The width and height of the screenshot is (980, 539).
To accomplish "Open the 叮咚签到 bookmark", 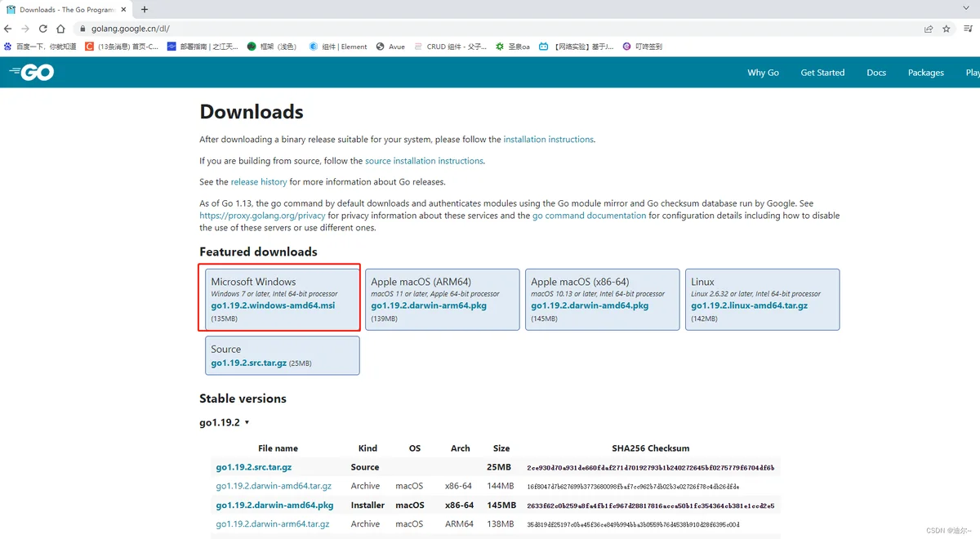I will [x=643, y=47].
